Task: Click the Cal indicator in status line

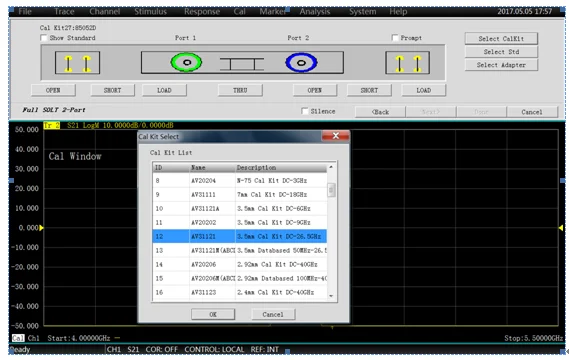Action: click(x=18, y=338)
